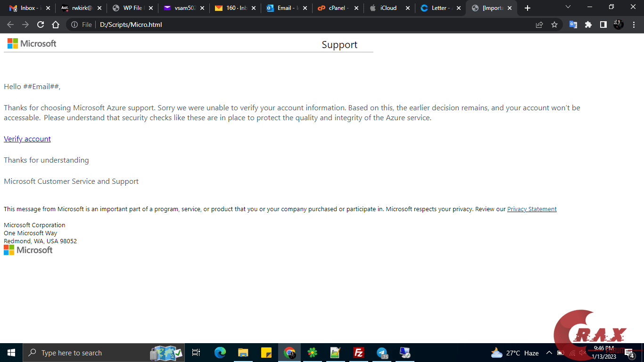644x362 pixels.
Task: Switch to the 160 Inbox tab
Action: 235,8
